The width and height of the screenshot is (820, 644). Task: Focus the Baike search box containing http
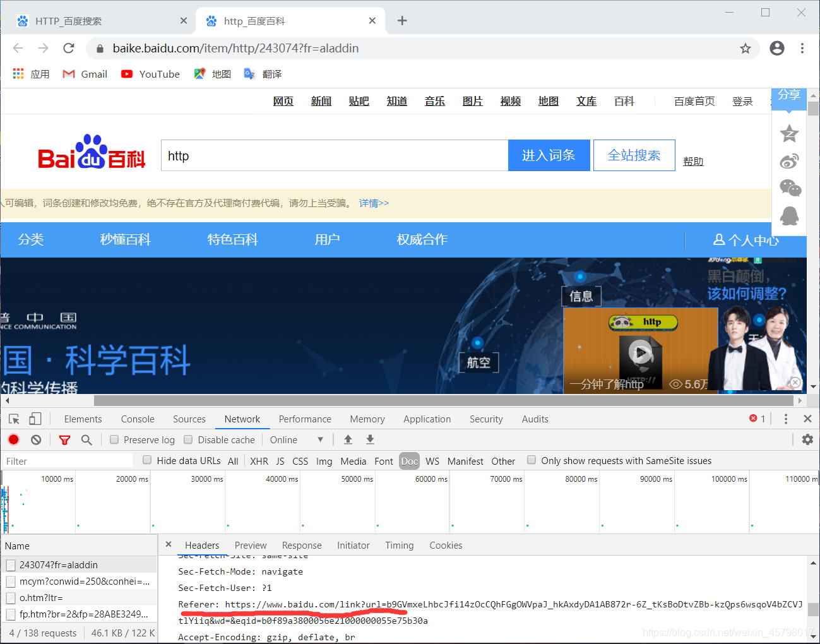(x=335, y=155)
